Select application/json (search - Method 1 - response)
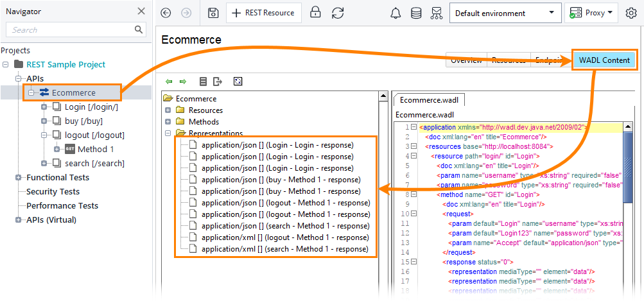 coord(286,226)
